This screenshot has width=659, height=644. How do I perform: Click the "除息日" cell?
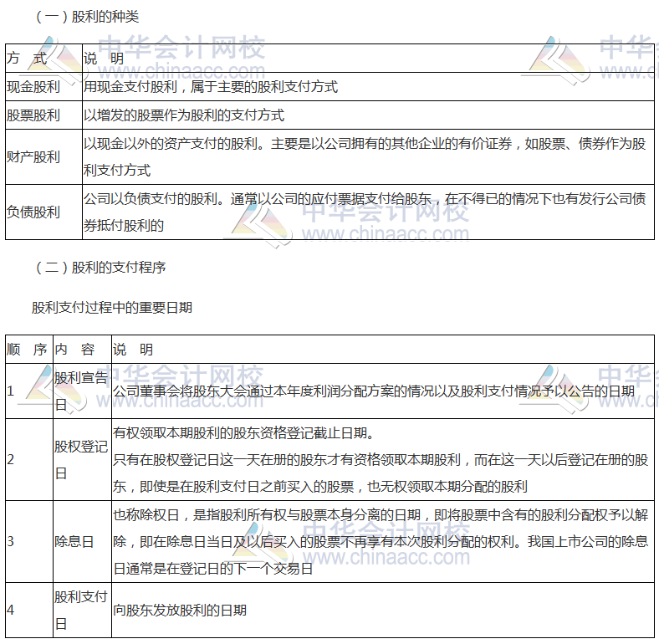pyautogui.click(x=74, y=541)
